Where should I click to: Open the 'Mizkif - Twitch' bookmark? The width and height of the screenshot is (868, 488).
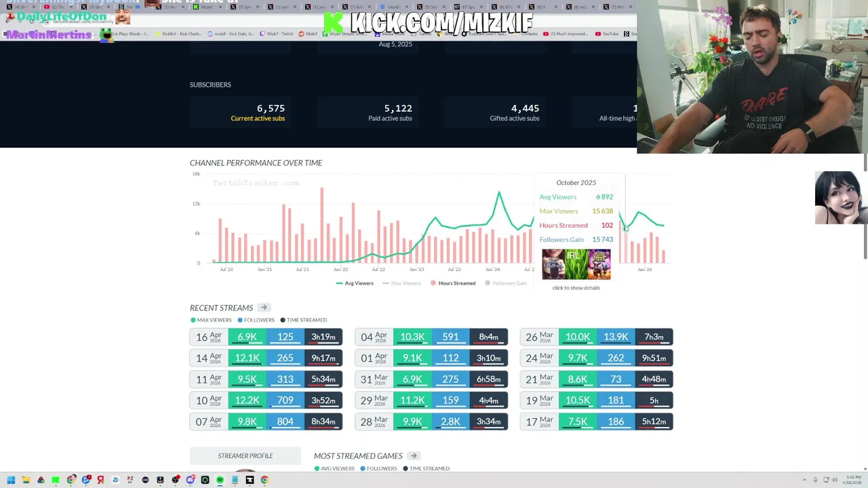click(275, 34)
